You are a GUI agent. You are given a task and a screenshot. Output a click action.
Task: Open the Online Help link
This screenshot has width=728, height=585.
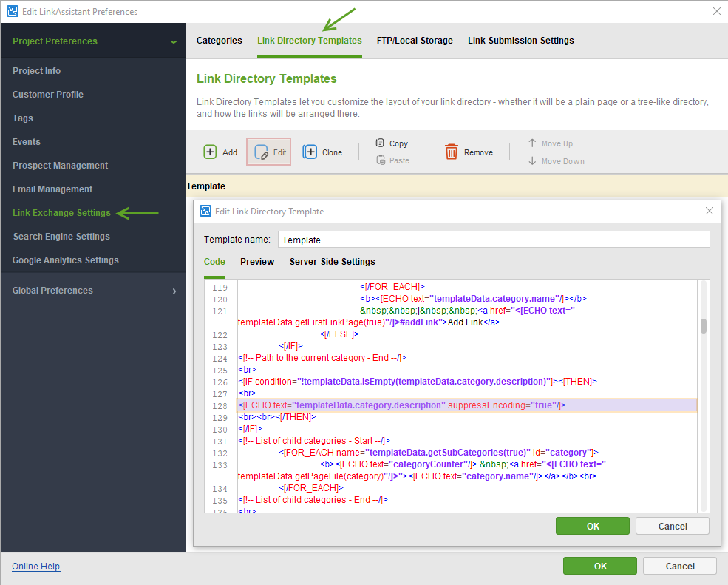tap(35, 566)
